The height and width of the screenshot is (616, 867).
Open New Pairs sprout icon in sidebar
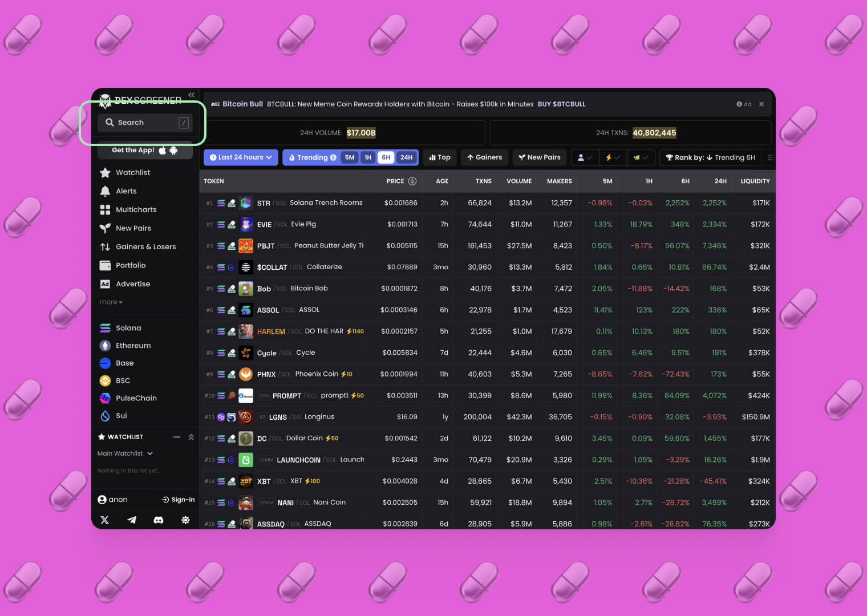coord(105,228)
